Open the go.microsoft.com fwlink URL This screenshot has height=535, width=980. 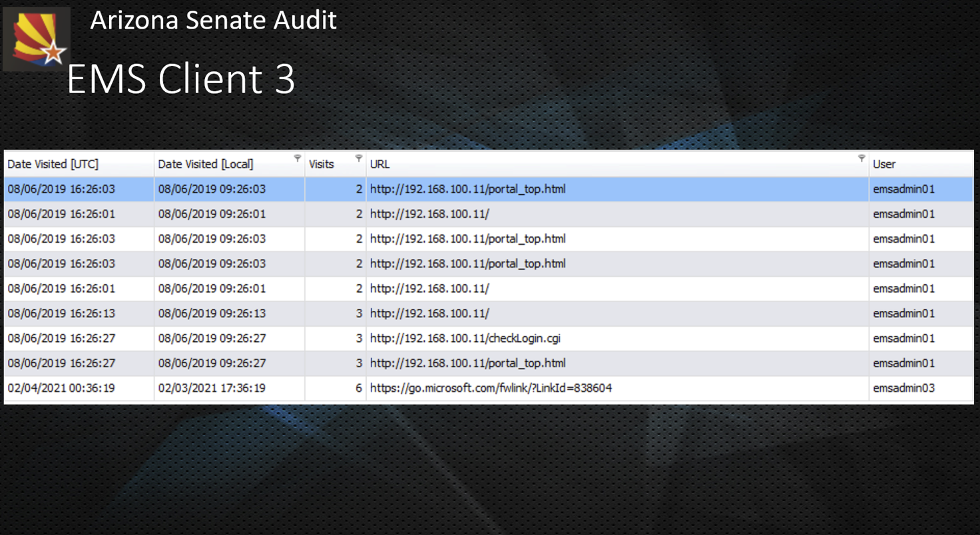coord(491,388)
